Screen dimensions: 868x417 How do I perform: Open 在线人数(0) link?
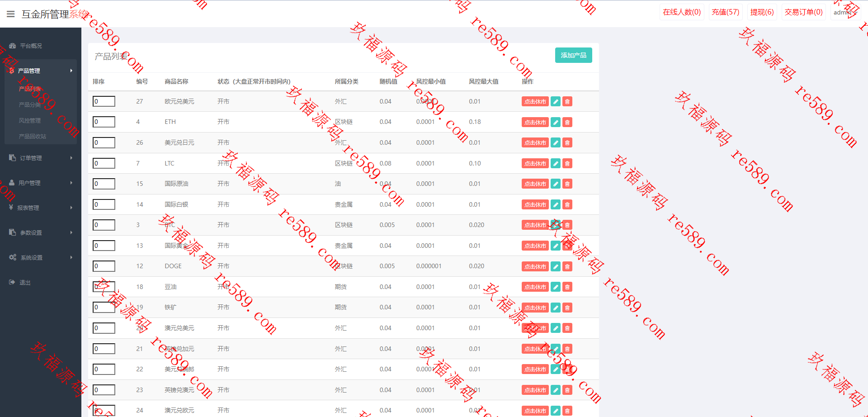tap(682, 12)
